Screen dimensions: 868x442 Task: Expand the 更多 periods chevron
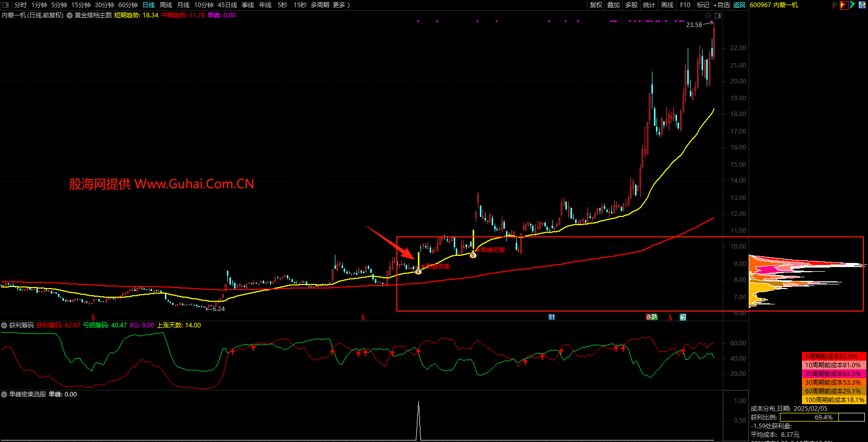349,5
